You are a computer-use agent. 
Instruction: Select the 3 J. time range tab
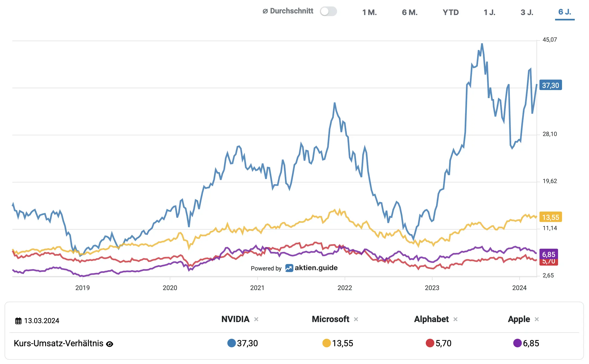coord(527,12)
